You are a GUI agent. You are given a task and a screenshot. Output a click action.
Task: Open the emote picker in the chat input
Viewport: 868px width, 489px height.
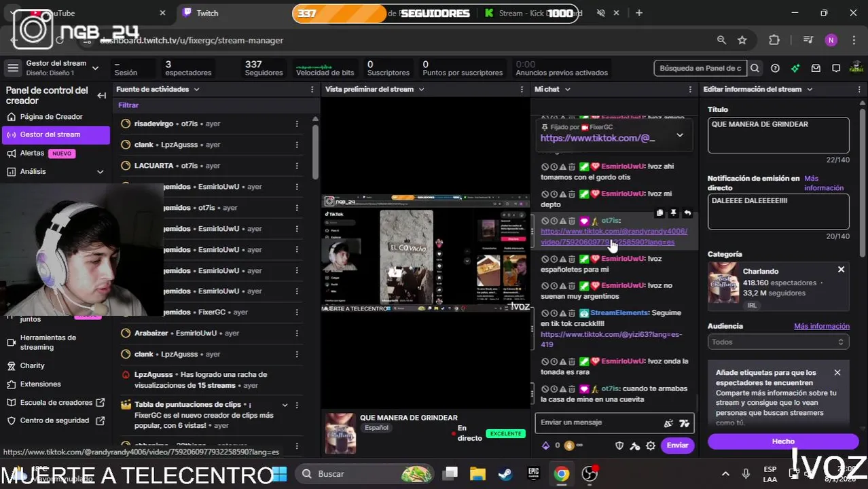684,422
